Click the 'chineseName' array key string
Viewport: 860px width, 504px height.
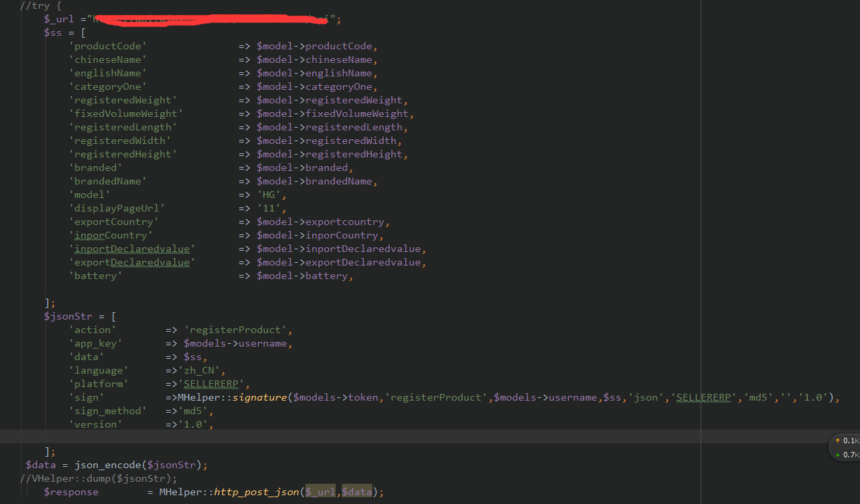(107, 59)
